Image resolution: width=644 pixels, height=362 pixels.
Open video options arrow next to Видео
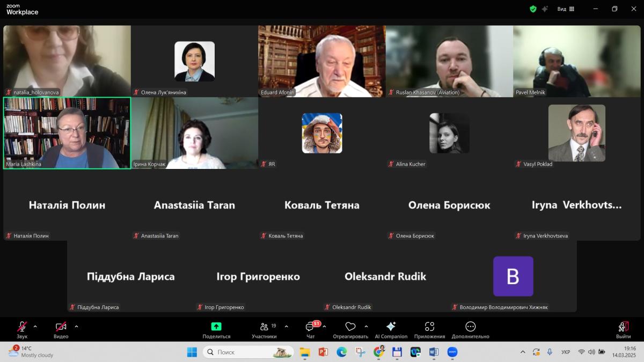point(76,326)
